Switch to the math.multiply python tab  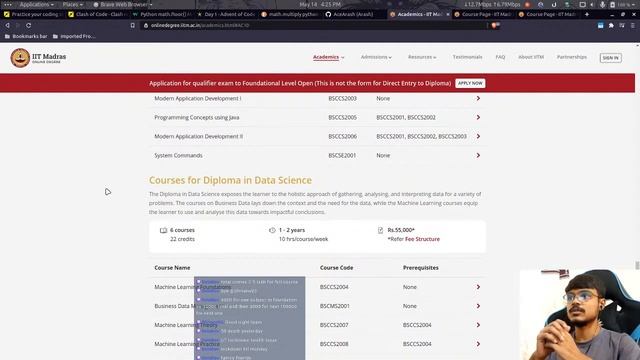[x=291, y=14]
